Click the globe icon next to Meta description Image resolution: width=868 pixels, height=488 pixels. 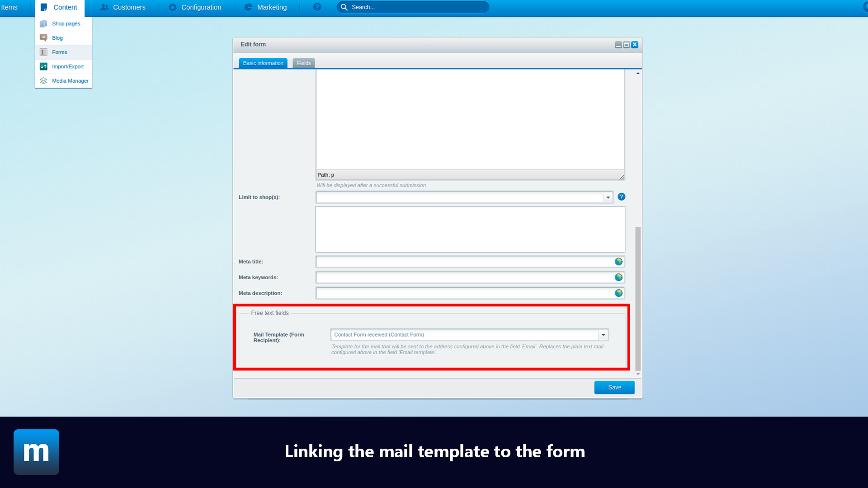point(619,292)
